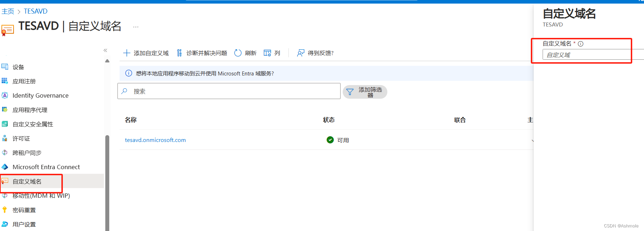Click the 密码重置 key icon

point(5,210)
